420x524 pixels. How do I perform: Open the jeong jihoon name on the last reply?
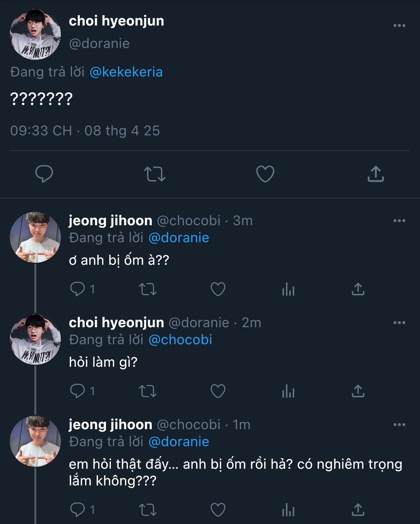point(111,425)
